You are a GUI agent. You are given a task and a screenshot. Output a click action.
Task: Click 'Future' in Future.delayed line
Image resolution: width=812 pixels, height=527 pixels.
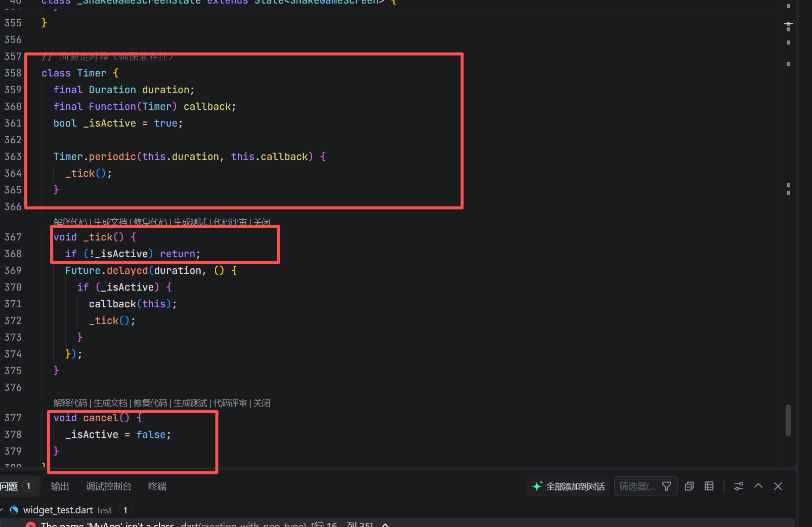point(83,270)
